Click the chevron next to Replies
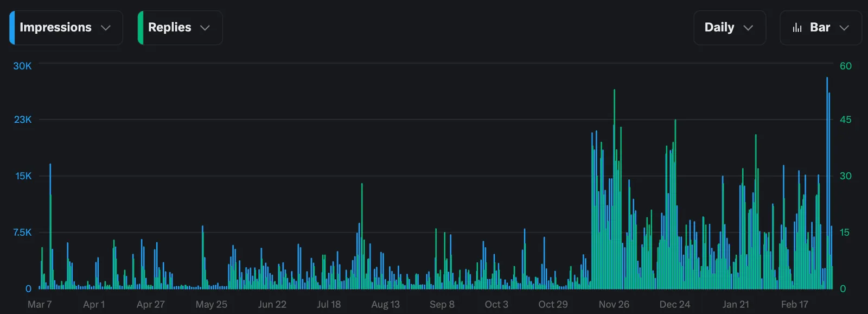 (205, 28)
